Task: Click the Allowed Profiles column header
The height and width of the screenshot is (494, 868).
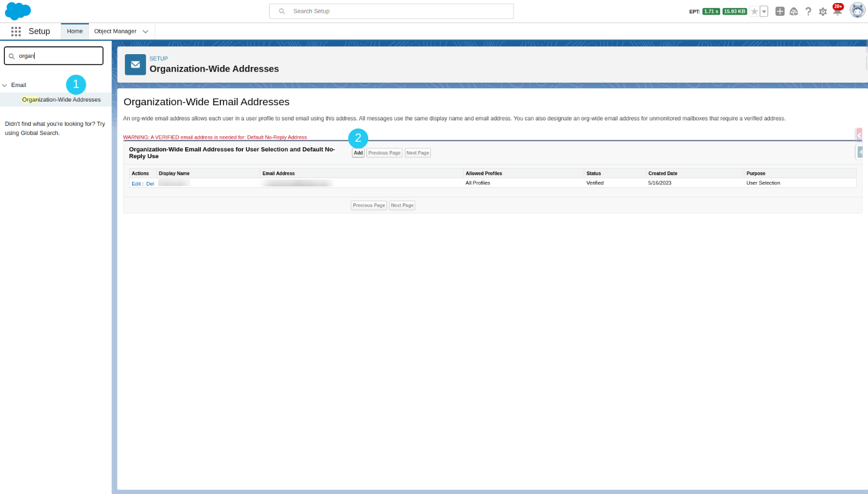Action: [484, 173]
